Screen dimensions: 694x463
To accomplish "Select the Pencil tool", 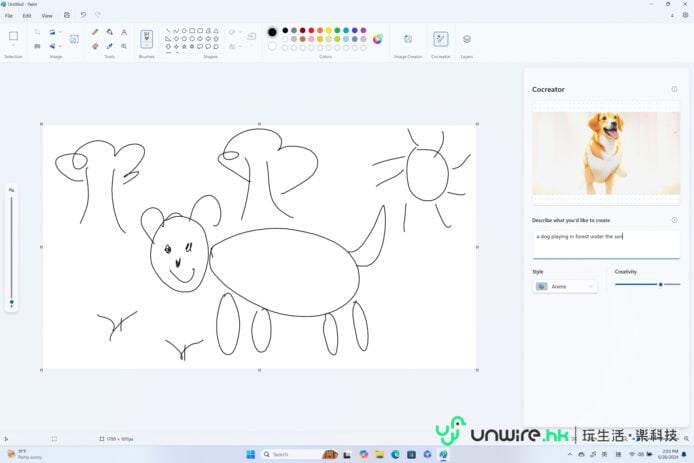I will click(x=95, y=32).
